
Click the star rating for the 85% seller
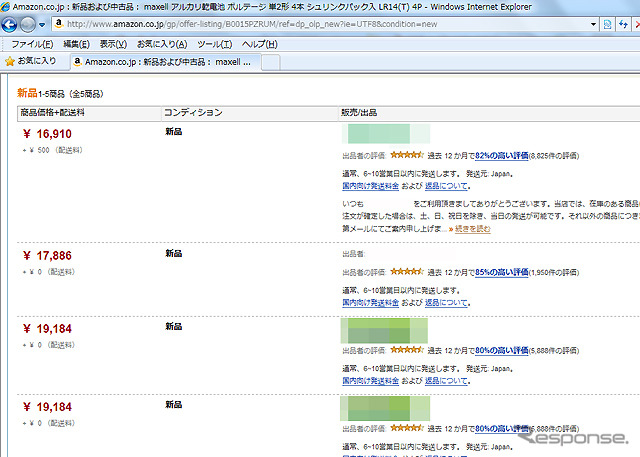(407, 272)
